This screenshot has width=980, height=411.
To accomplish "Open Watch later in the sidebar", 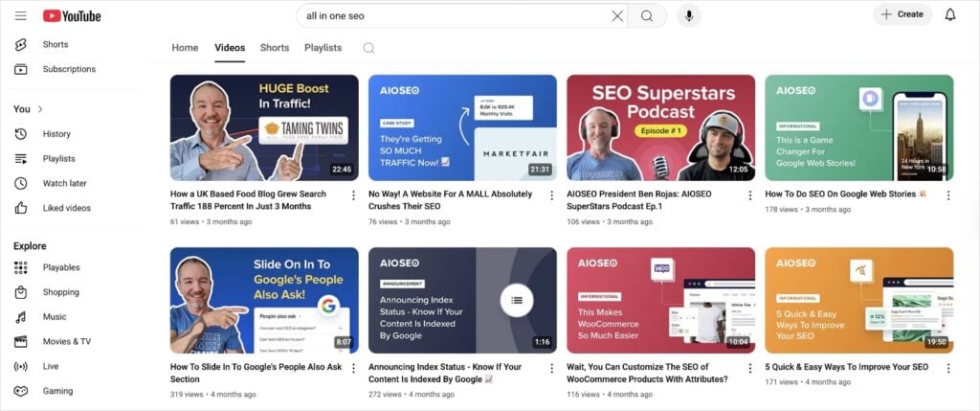I will point(51,183).
